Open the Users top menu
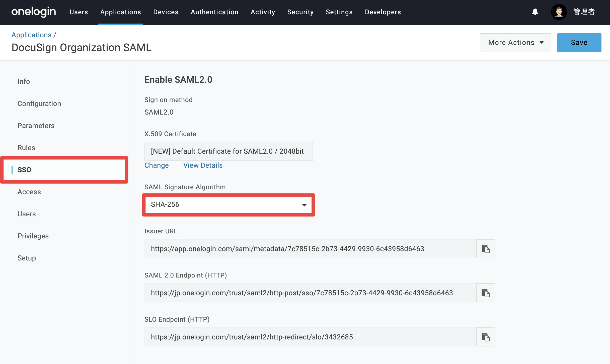Viewport: 610px width, 364px height. pos(79,12)
